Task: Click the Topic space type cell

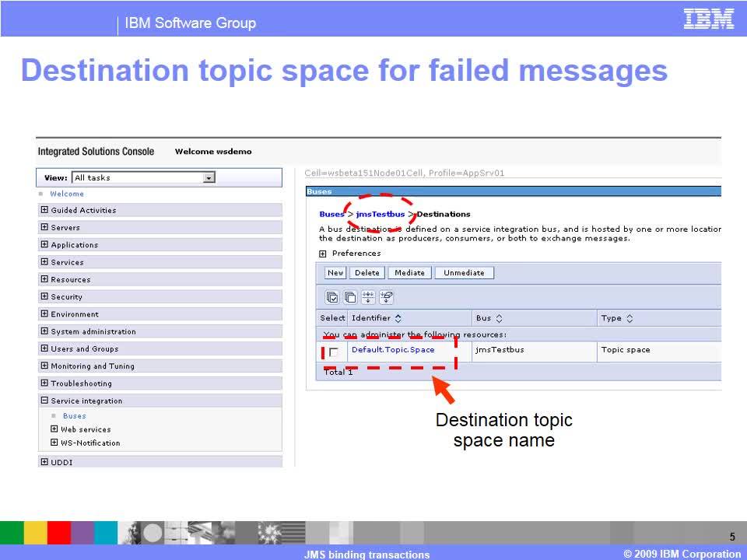Action: [626, 350]
